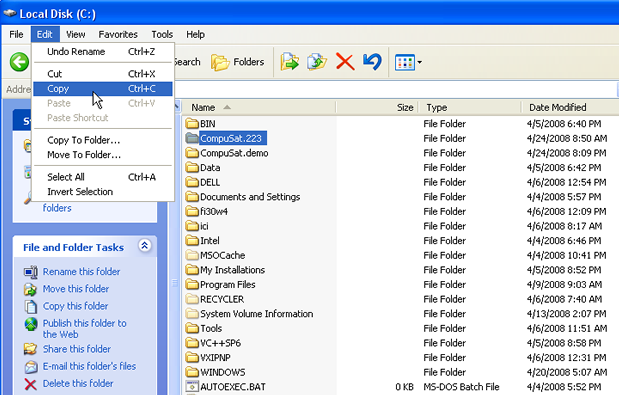Select Copy To Folder... menu entry
Screen dimensions: 619x395
[103, 140]
